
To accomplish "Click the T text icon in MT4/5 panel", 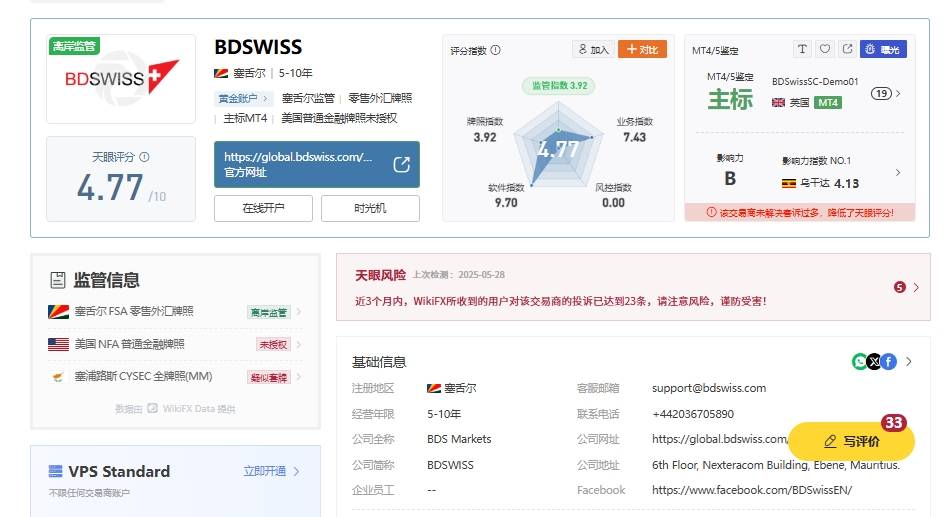I will (x=801, y=49).
